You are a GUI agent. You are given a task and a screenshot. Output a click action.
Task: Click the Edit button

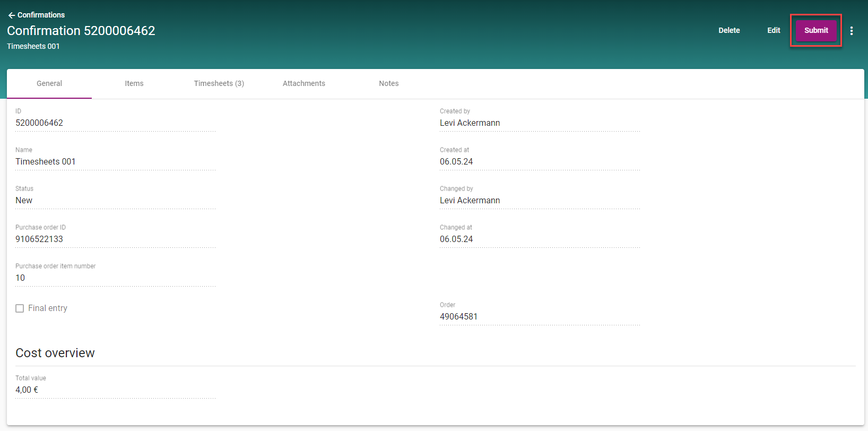pyautogui.click(x=773, y=30)
